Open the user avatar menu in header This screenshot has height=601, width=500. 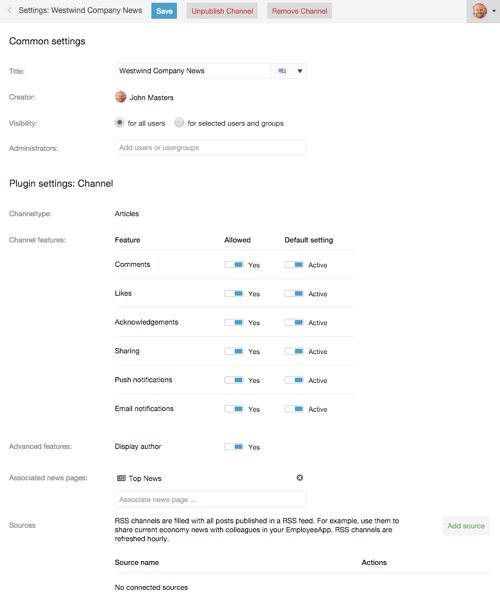[x=480, y=11]
